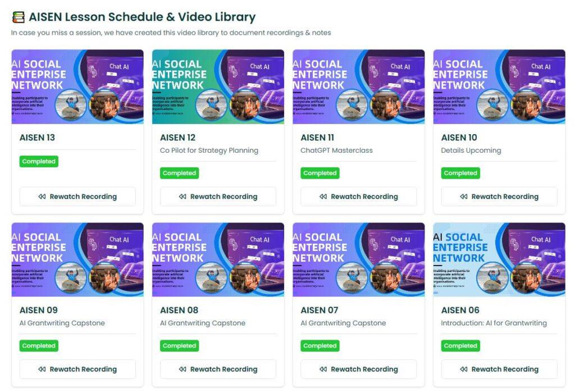The height and width of the screenshot is (392, 575).
Task: Click Completed badge on AISEN 10
Action: pos(460,173)
